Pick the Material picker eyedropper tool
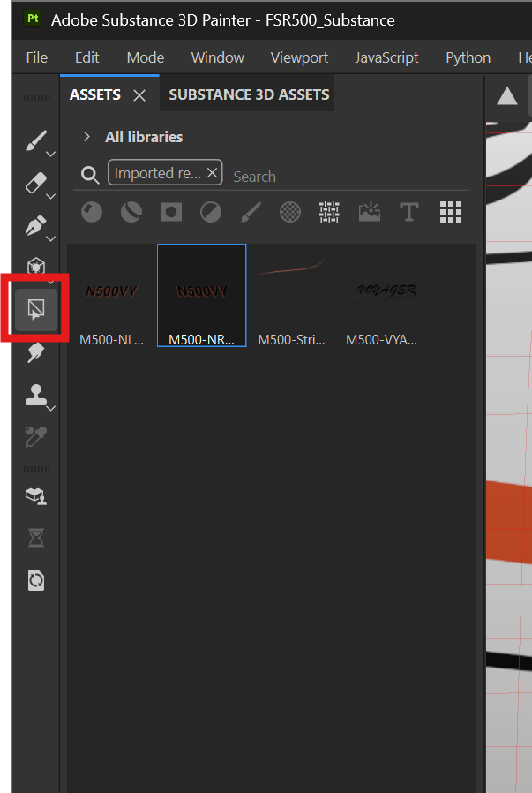This screenshot has height=793, width=532. (x=36, y=437)
